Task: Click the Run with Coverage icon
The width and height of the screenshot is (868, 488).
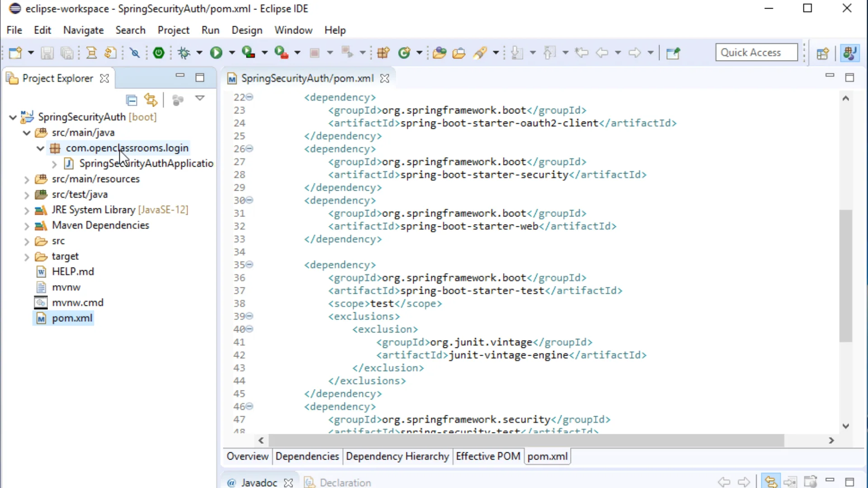Action: (248, 53)
